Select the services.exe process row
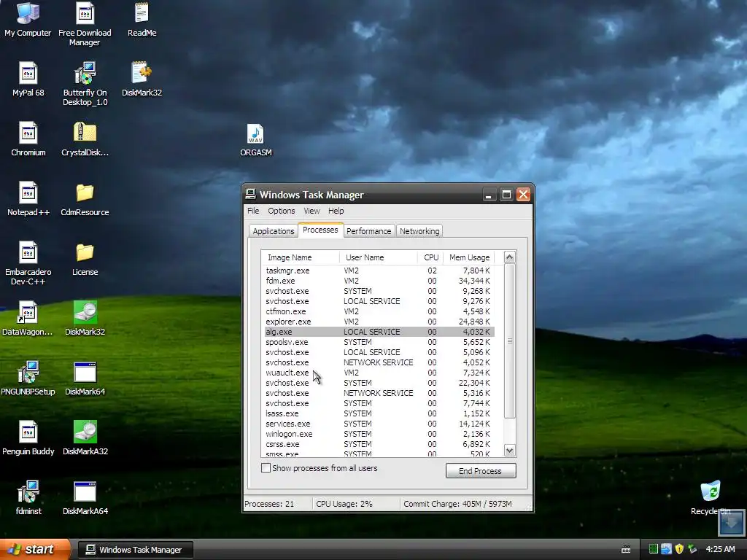Image resolution: width=747 pixels, height=560 pixels. point(379,424)
